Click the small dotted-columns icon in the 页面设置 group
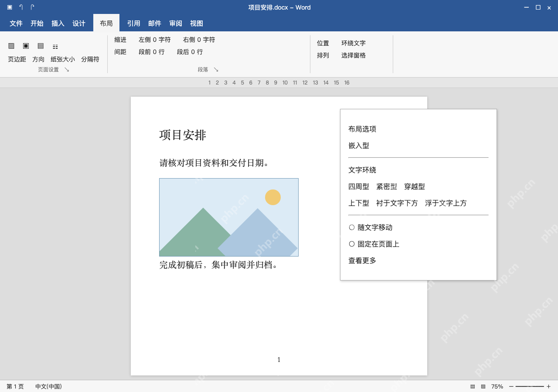Viewport: 558px width, 392px height. pyautogui.click(x=55, y=47)
